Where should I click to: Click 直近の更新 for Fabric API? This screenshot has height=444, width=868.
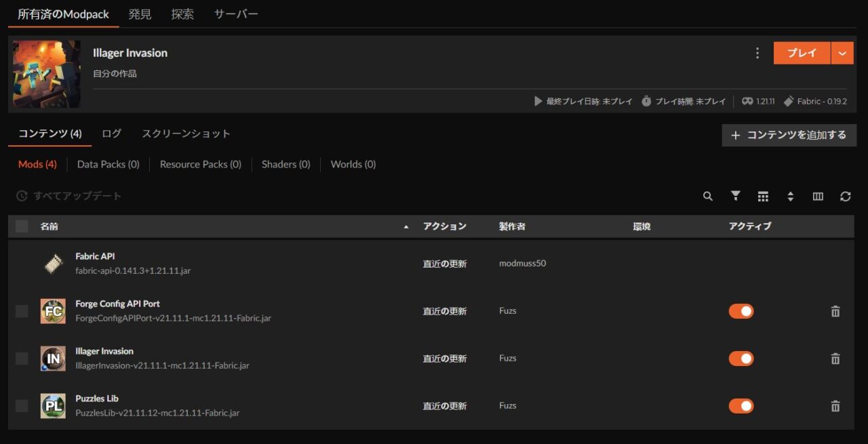446,264
